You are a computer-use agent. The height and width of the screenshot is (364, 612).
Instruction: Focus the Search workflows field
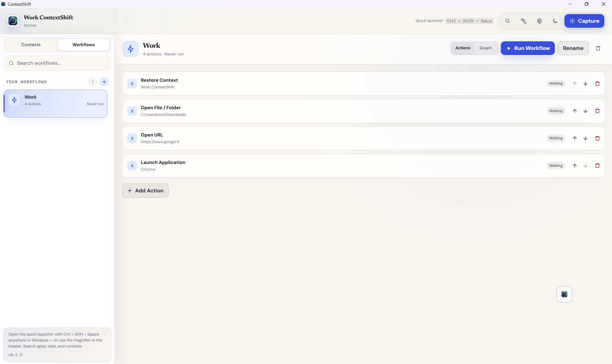57,63
